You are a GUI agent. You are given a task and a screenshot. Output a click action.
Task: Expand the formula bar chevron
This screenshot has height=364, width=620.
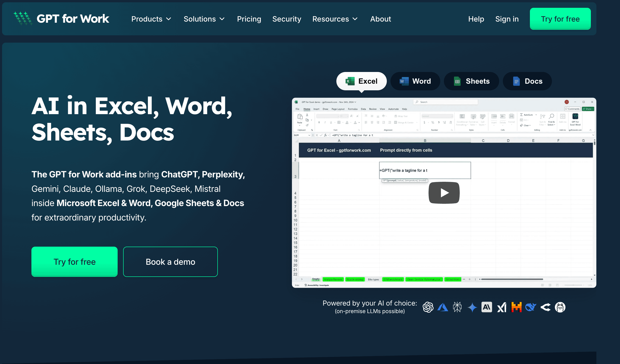click(593, 135)
